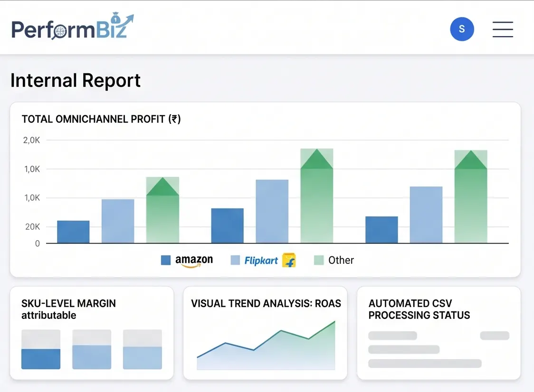Click the 0 y-axis label
Image resolution: width=534 pixels, height=392 pixels.
click(x=38, y=243)
